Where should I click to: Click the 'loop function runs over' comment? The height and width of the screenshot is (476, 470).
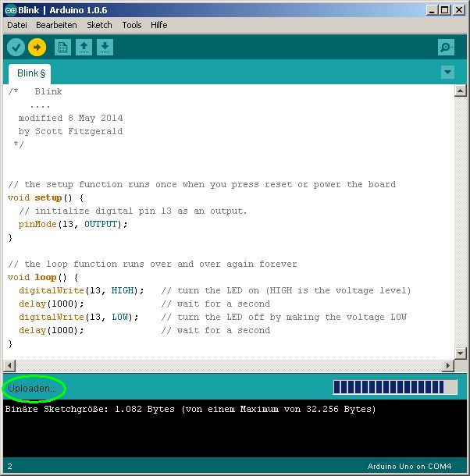[x=152, y=264]
